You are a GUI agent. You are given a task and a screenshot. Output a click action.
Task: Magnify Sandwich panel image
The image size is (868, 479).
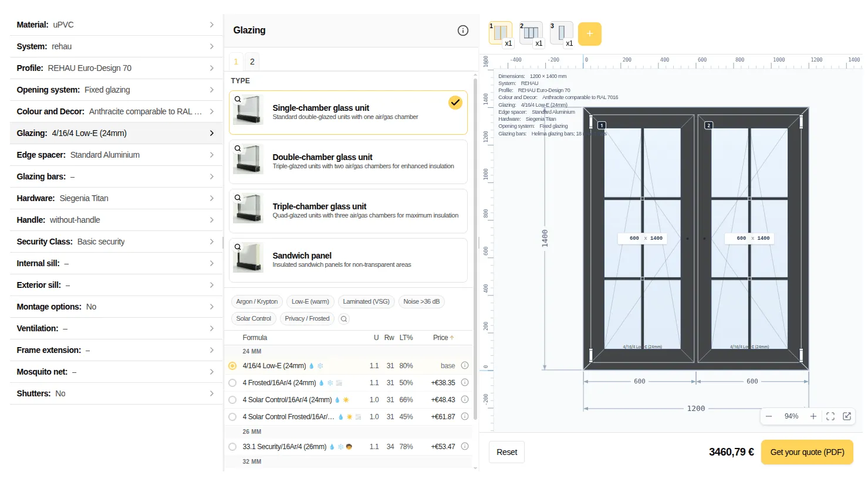pos(238,247)
